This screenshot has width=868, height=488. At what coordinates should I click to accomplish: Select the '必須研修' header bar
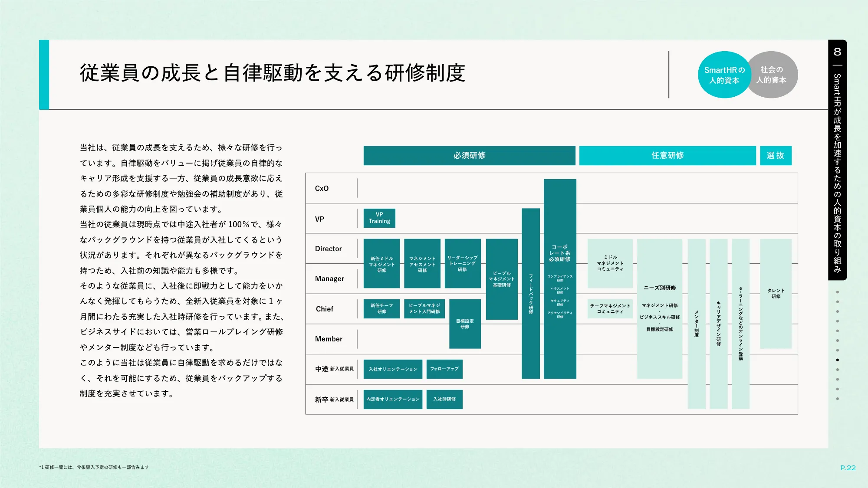[x=470, y=155]
